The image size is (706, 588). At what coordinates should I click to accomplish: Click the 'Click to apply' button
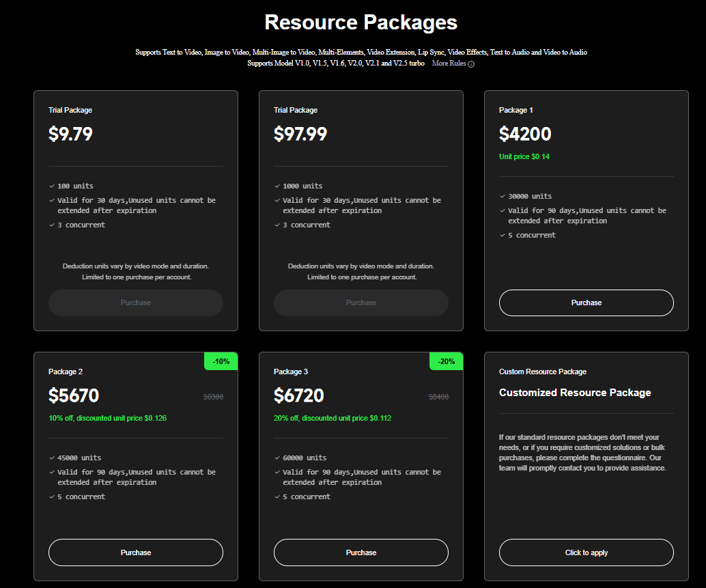coord(586,552)
